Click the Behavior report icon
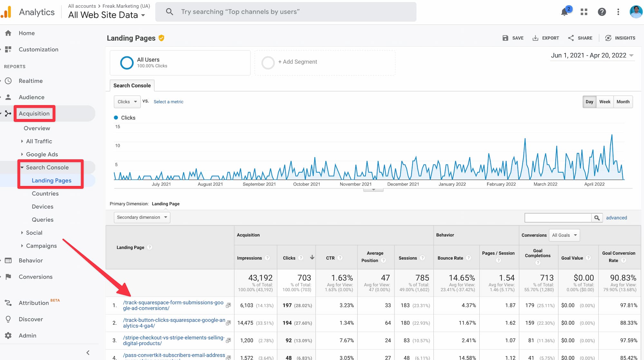 8,261
